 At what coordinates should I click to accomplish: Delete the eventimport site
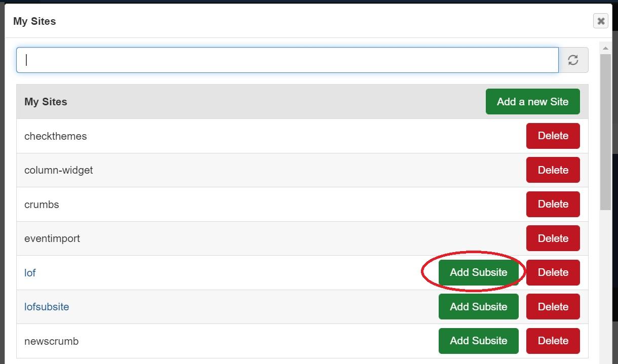pos(553,238)
